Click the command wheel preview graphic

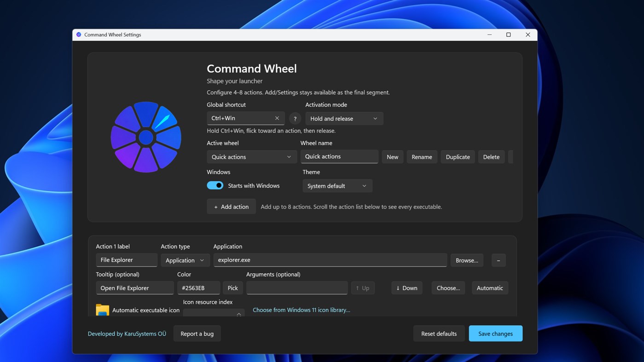tap(146, 137)
